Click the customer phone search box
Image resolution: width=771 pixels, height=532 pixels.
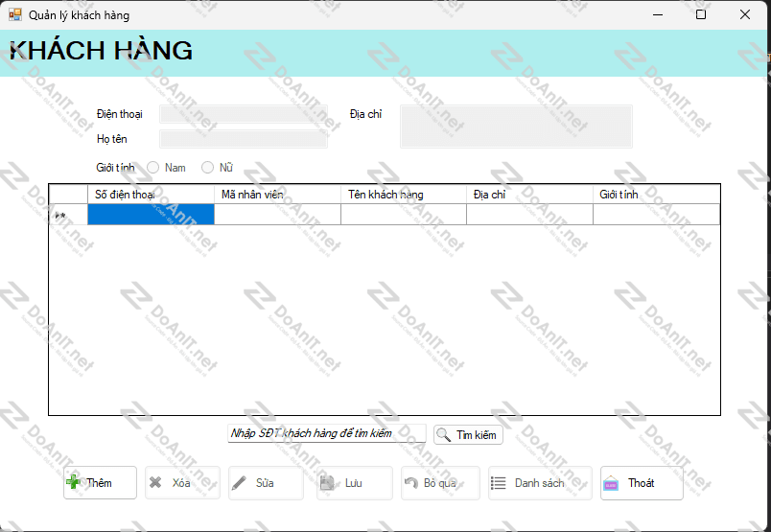[327, 433]
